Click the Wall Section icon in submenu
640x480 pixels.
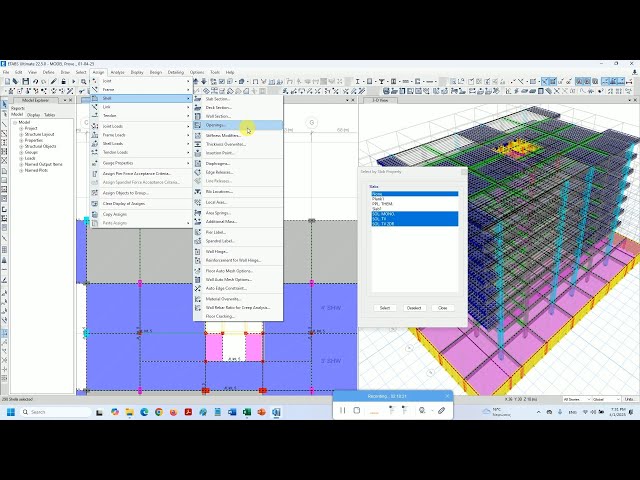click(x=198, y=116)
